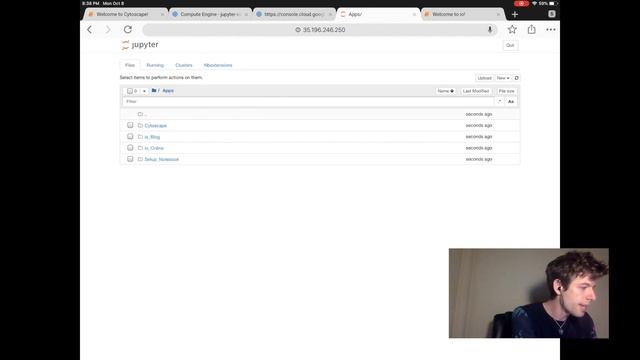640x360 pixels.
Task: Open the New dropdown menu
Action: click(503, 78)
